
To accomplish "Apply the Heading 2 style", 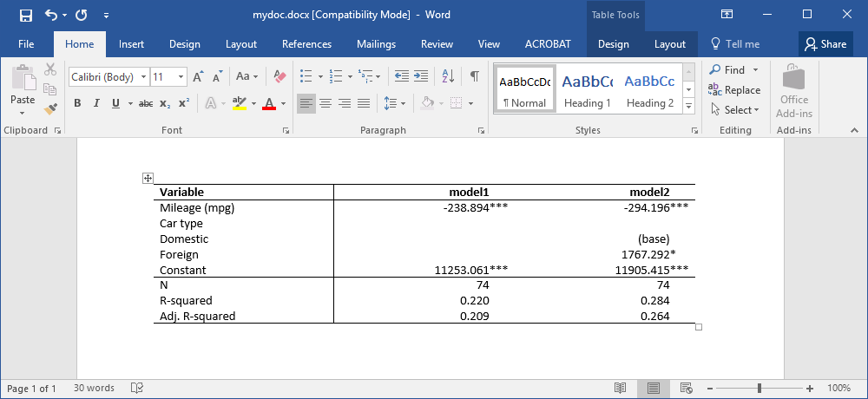I will [x=650, y=89].
